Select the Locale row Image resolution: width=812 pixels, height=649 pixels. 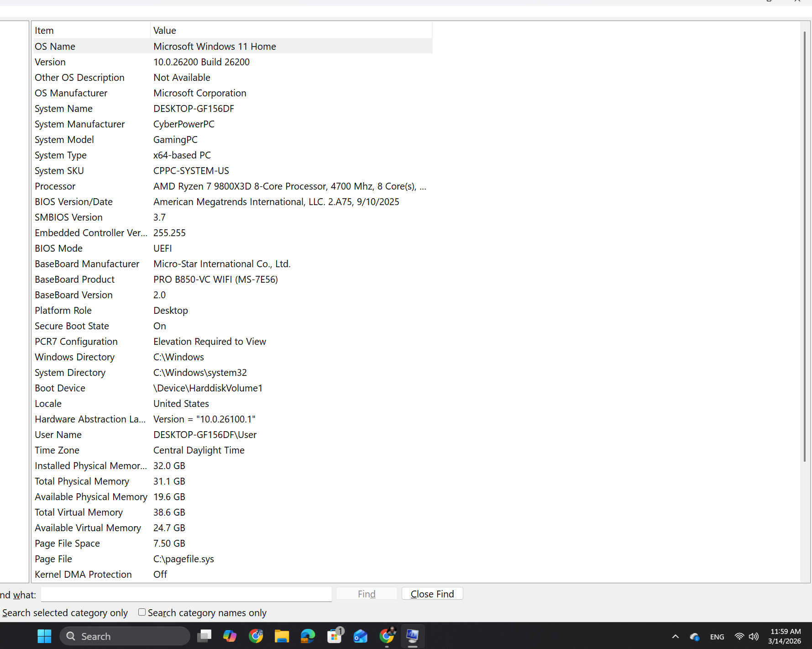pyautogui.click(x=233, y=403)
